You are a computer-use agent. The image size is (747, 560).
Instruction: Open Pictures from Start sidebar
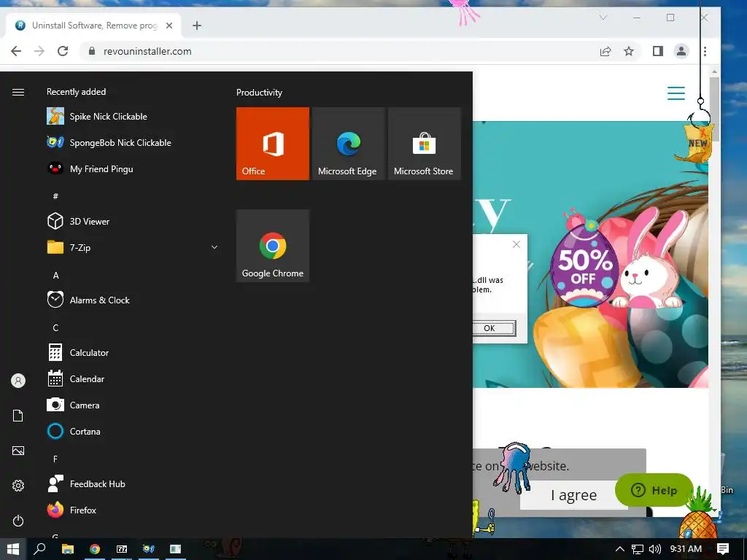point(18,451)
